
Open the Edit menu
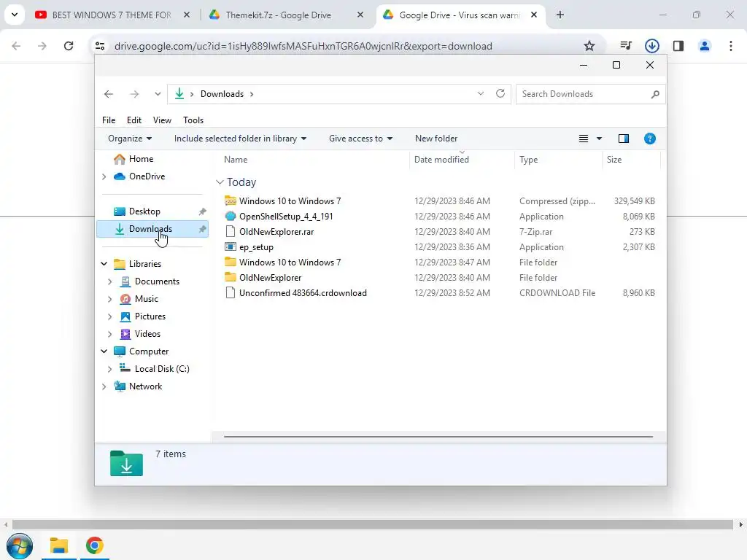pos(134,120)
